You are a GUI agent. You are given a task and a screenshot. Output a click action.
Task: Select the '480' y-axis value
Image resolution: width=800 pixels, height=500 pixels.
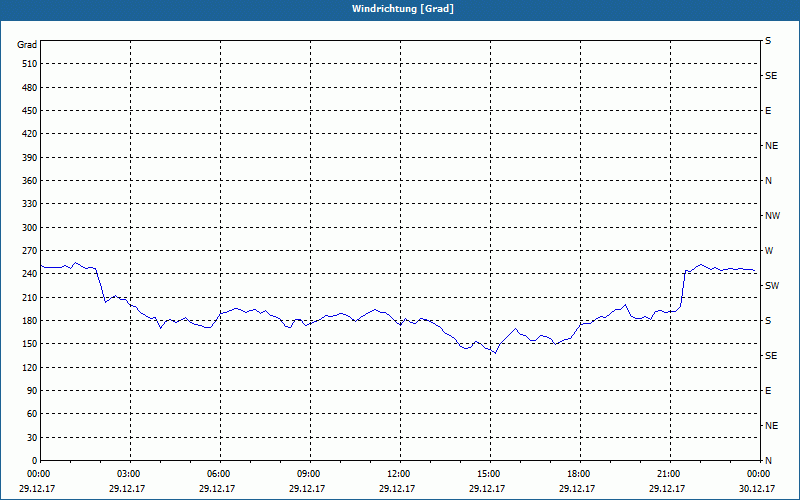click(x=30, y=88)
